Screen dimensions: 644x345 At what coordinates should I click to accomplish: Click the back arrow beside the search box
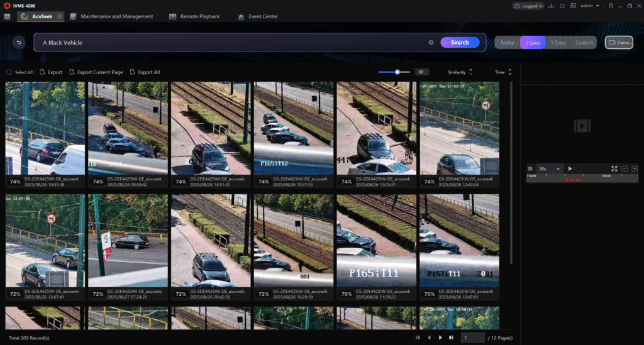click(x=19, y=43)
